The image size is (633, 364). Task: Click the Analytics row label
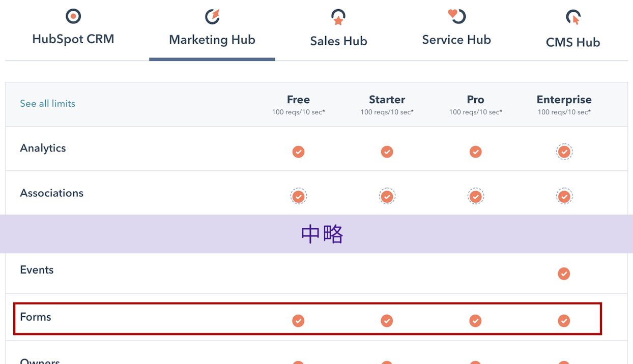point(43,148)
